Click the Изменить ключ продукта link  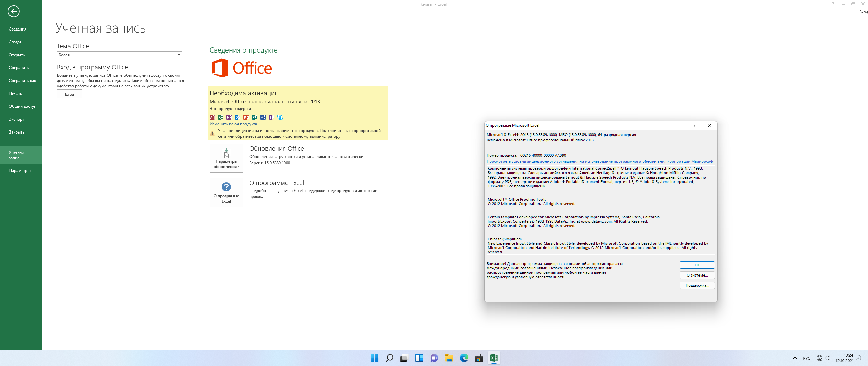[x=233, y=124]
